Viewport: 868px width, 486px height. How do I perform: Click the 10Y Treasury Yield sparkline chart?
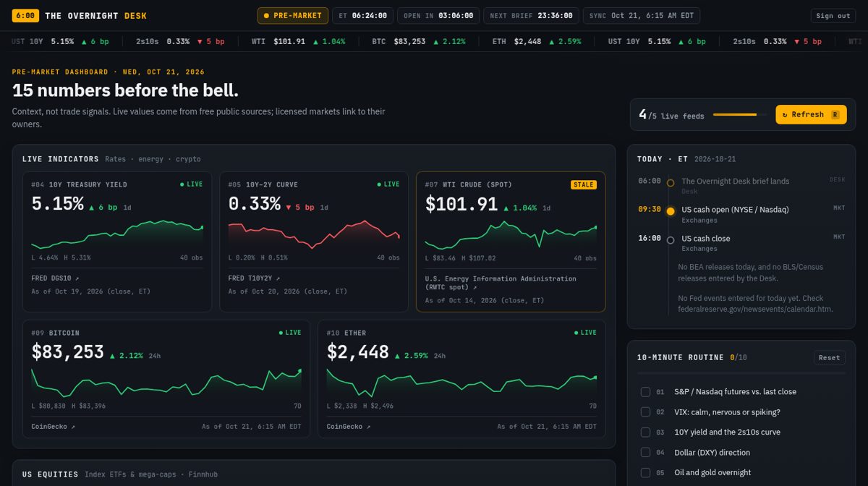pos(117,234)
